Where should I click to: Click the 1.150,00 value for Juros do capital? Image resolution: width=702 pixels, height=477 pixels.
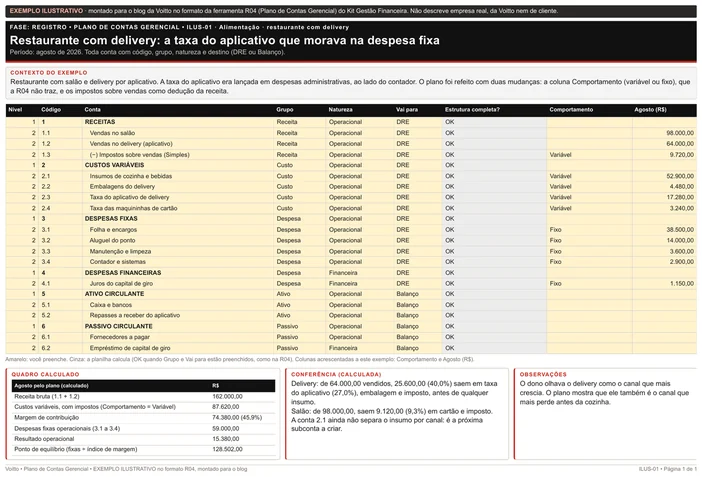(682, 284)
